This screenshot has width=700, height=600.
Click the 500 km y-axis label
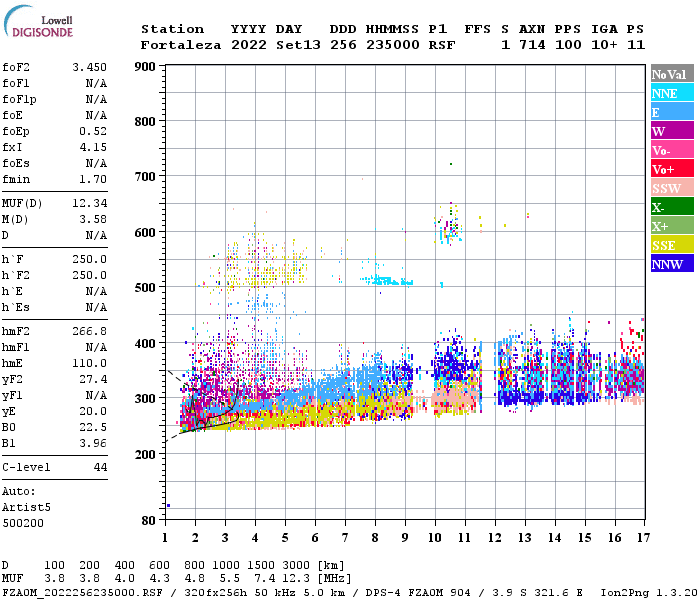[x=145, y=288]
